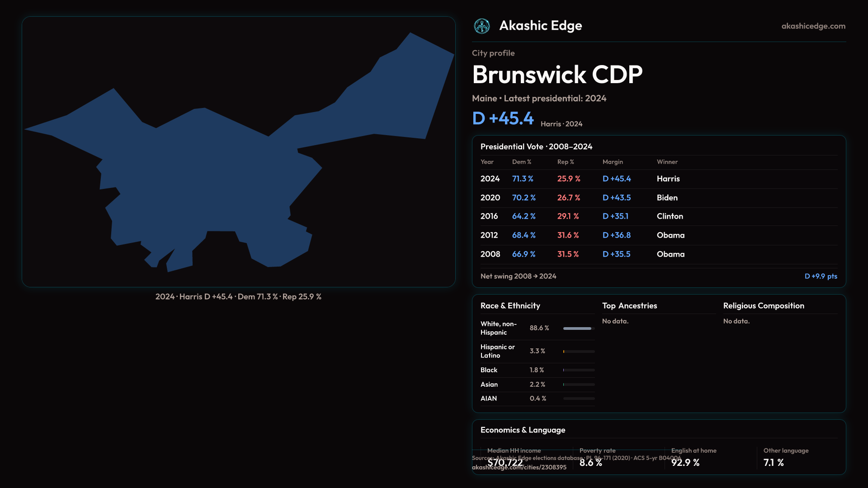Click the 2016 Clinton row margin value
The height and width of the screenshot is (488, 868).
615,216
